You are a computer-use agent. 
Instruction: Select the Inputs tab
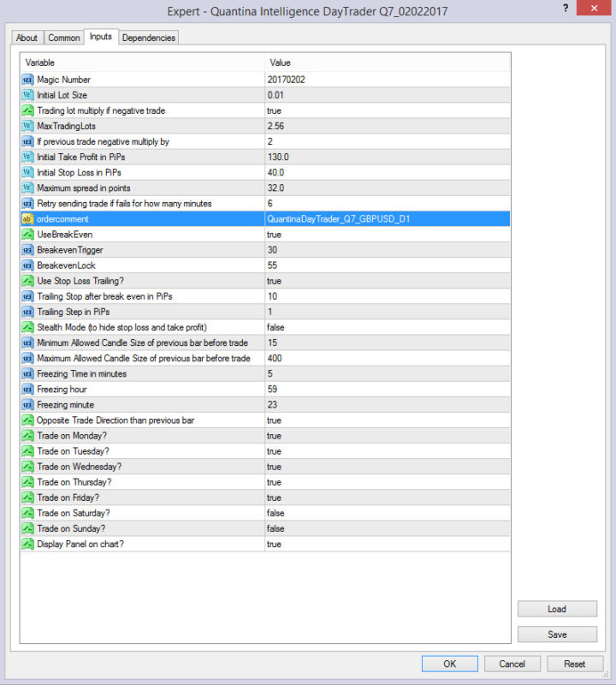[101, 37]
